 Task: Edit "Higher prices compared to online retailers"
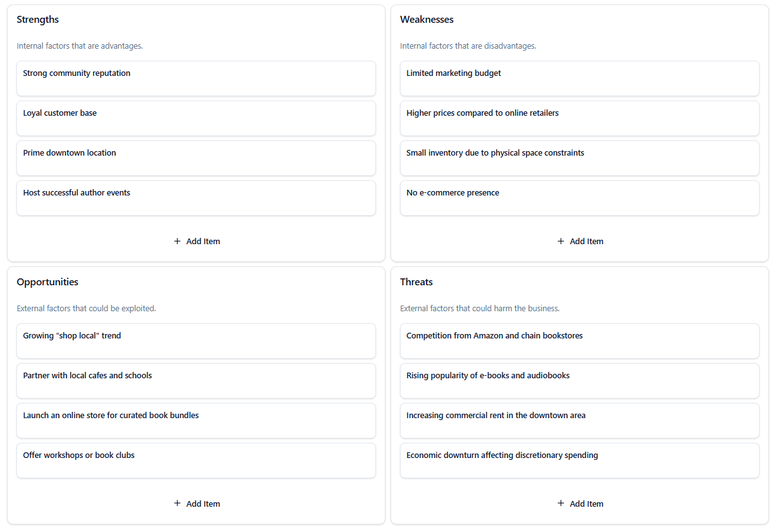482,113
